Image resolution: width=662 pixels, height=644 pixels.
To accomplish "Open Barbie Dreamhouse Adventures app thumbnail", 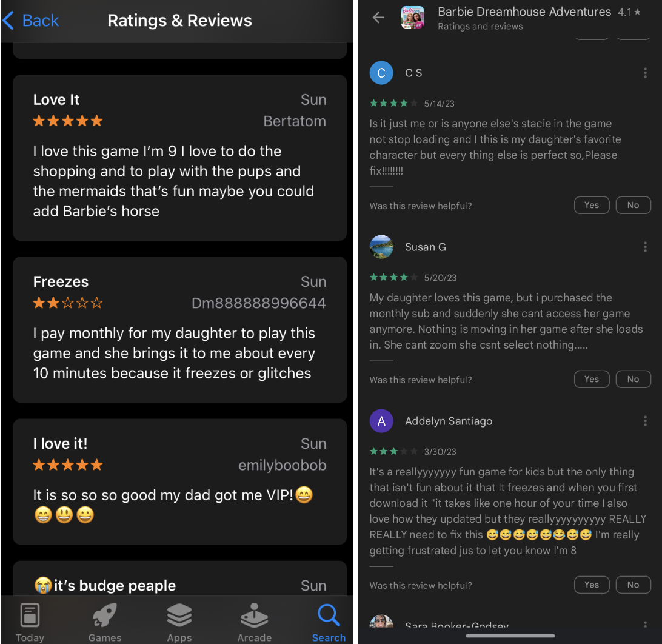I will point(412,18).
